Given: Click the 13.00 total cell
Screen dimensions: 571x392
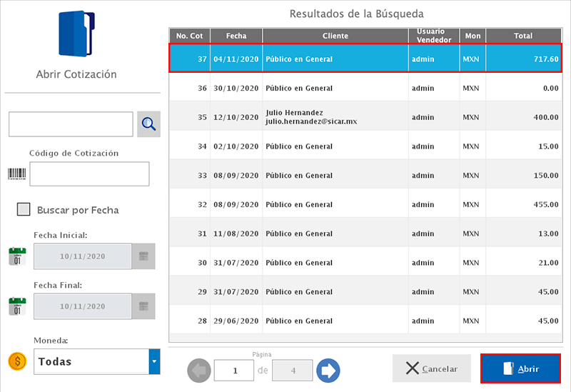Looking at the screenshot, I should click(x=524, y=233).
